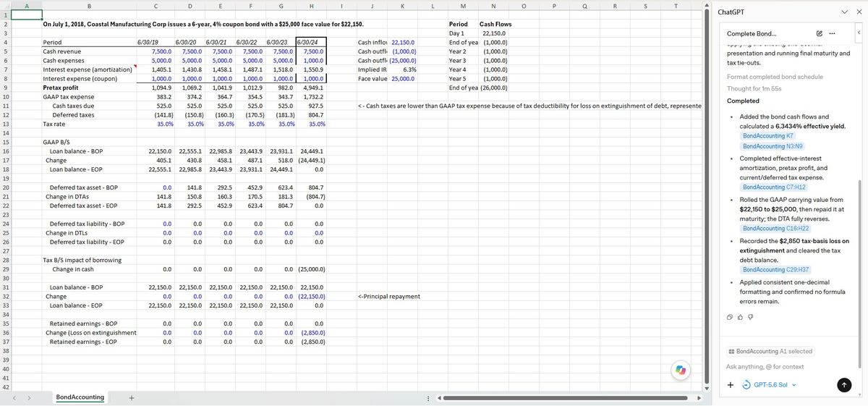Image resolution: width=868 pixels, height=406 pixels.
Task: Click the 4,949.1 pretax profit cell
Action: (x=311, y=88)
